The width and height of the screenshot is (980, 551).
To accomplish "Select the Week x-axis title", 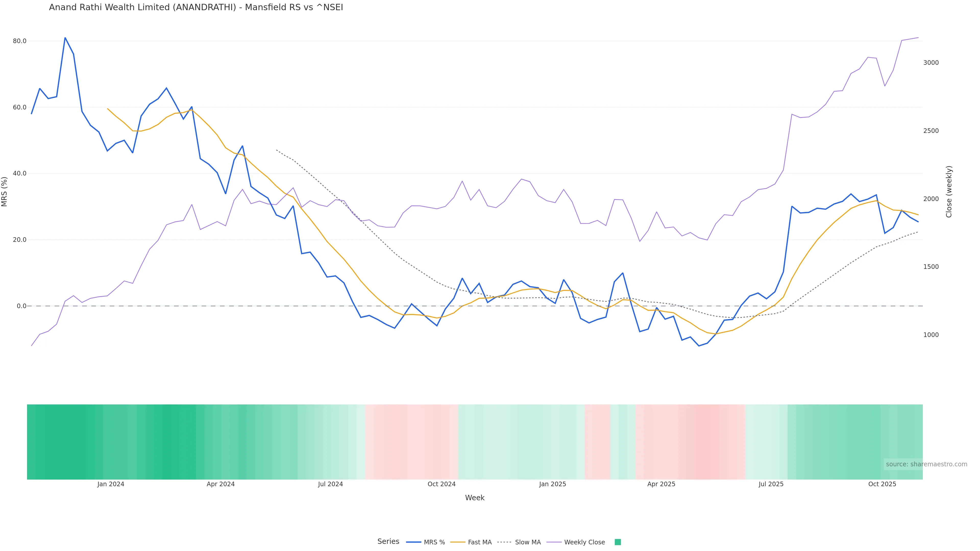I will 474,497.
